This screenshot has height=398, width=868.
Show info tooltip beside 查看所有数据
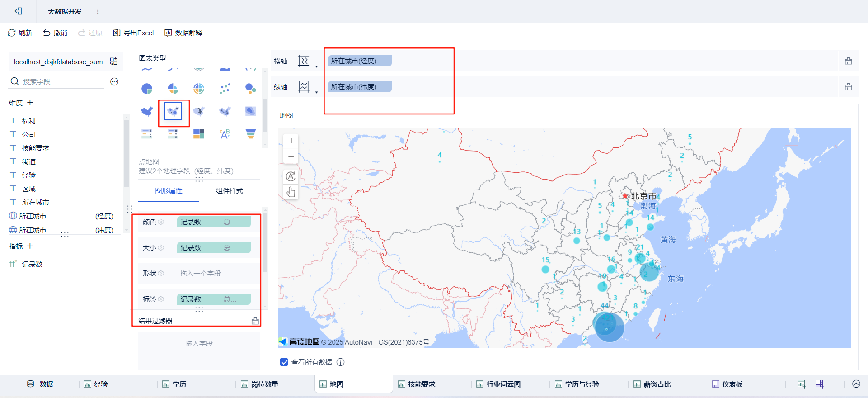point(341,362)
